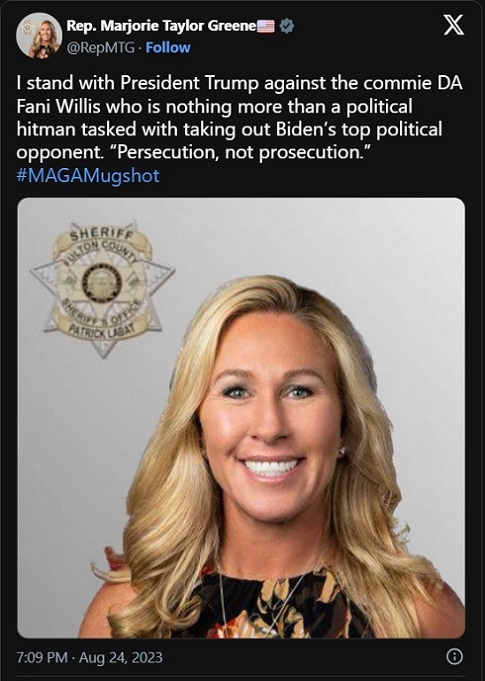Click the word "hitman" in the tweet text
This screenshot has width=485, height=681.
point(48,129)
